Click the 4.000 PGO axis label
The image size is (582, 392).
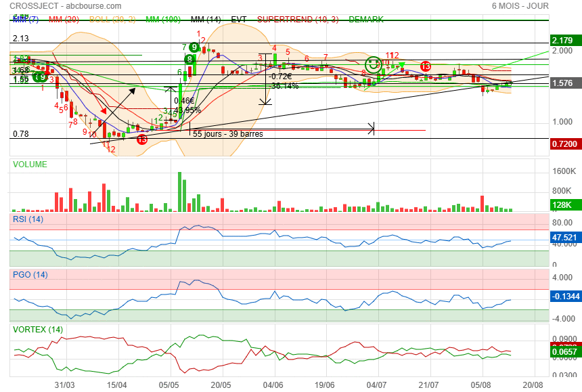562,278
